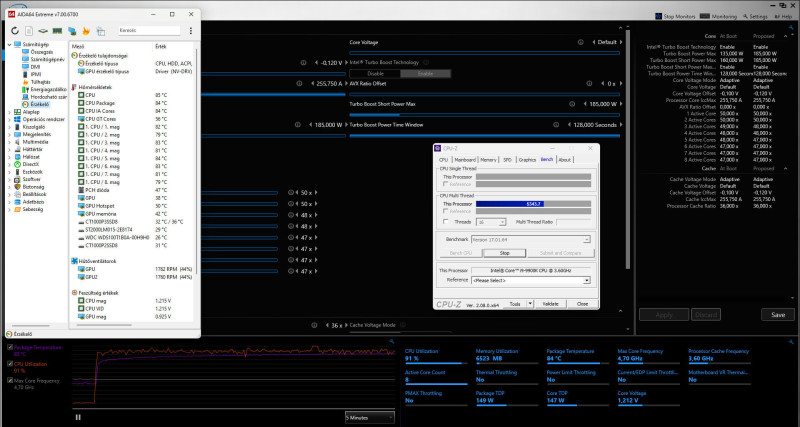800x427 pixels.
Task: Toggle Max Core Frequency graph checkbox
Action: [x=10, y=381]
